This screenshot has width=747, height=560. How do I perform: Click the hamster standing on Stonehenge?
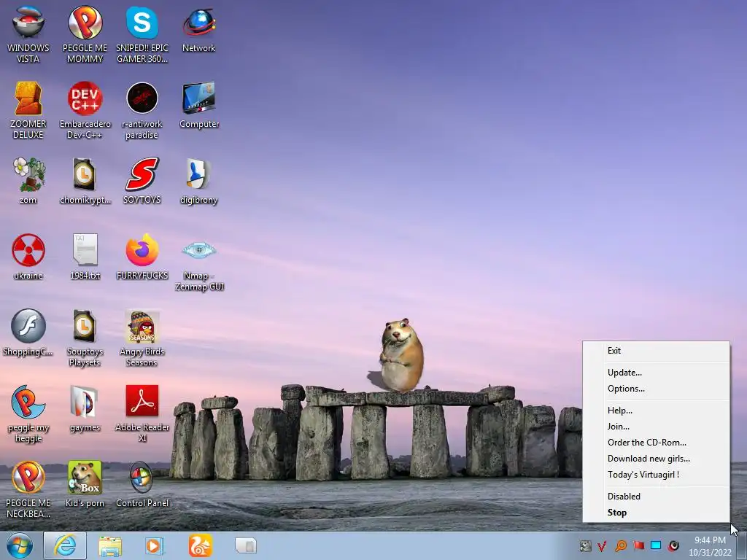[x=401, y=354]
